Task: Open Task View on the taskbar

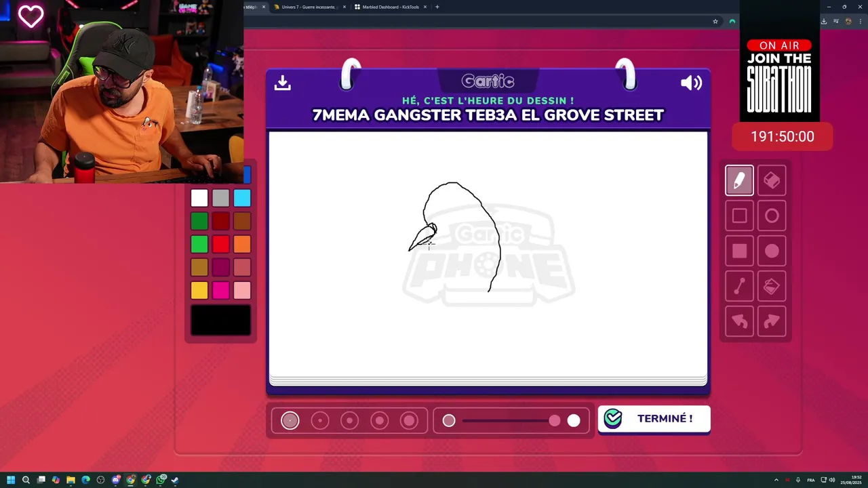Action: [41, 480]
